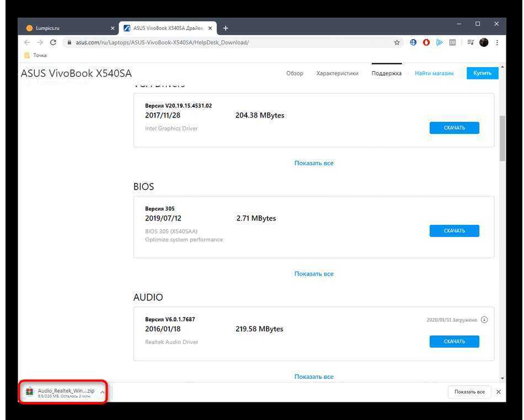524x420 pixels.
Task: Switch to the Lumpics.ru tab
Action: pos(66,28)
